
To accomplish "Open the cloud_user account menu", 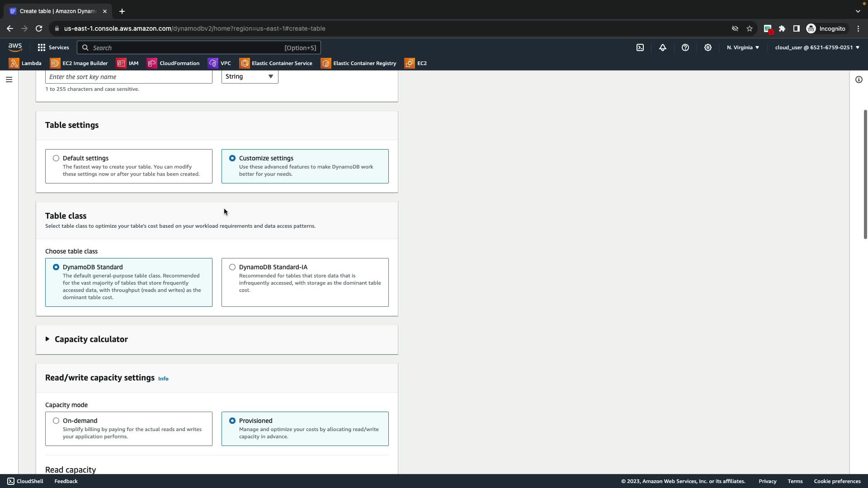I will click(817, 47).
